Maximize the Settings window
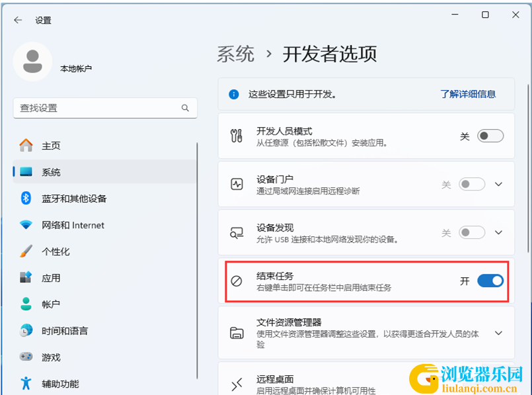532x395 pixels. tap(485, 15)
